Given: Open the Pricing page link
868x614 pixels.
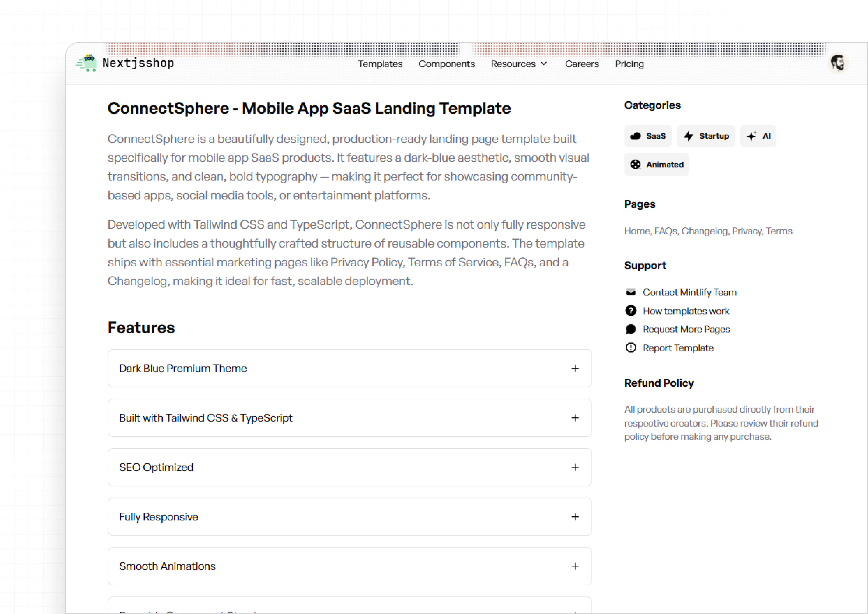Looking at the screenshot, I should pyautogui.click(x=629, y=64).
